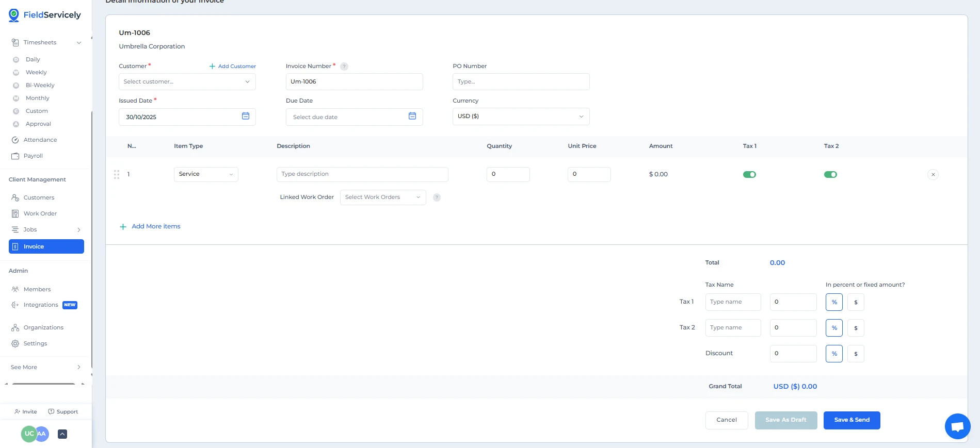Image resolution: width=980 pixels, height=448 pixels.
Task: Click the Invite person icon
Action: pos(17,411)
